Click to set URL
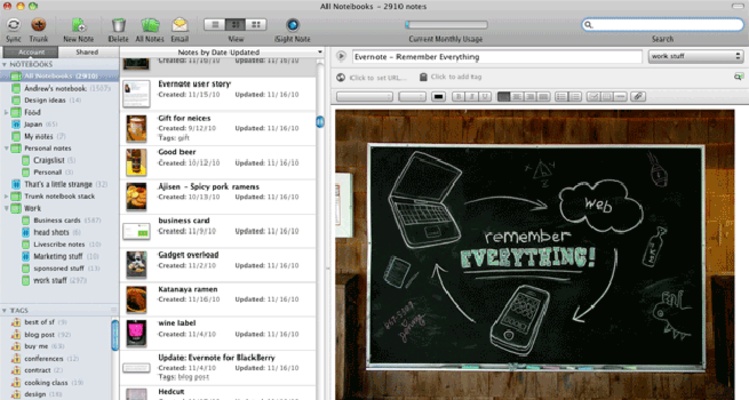 [x=377, y=77]
